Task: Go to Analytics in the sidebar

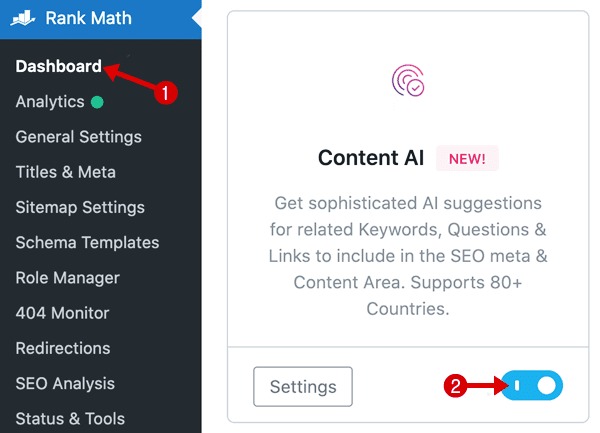Action: tap(50, 102)
